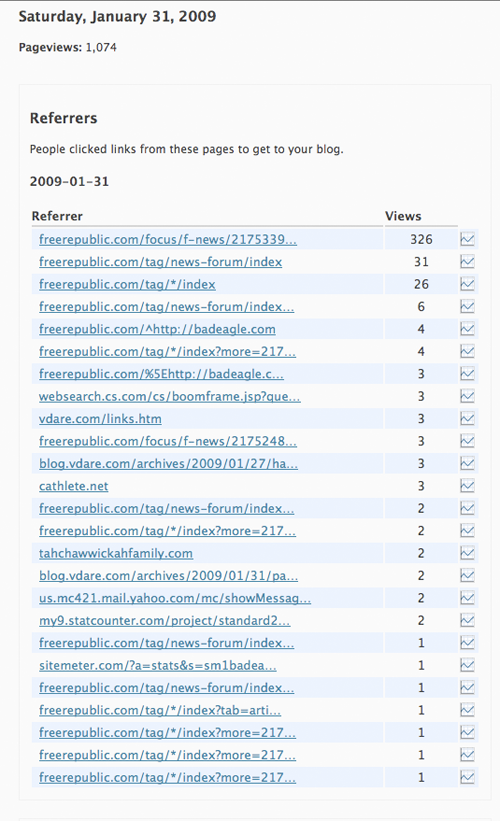
Task: Open freerepublic.com/tag/*/index?tab=arti link
Action: [160, 710]
